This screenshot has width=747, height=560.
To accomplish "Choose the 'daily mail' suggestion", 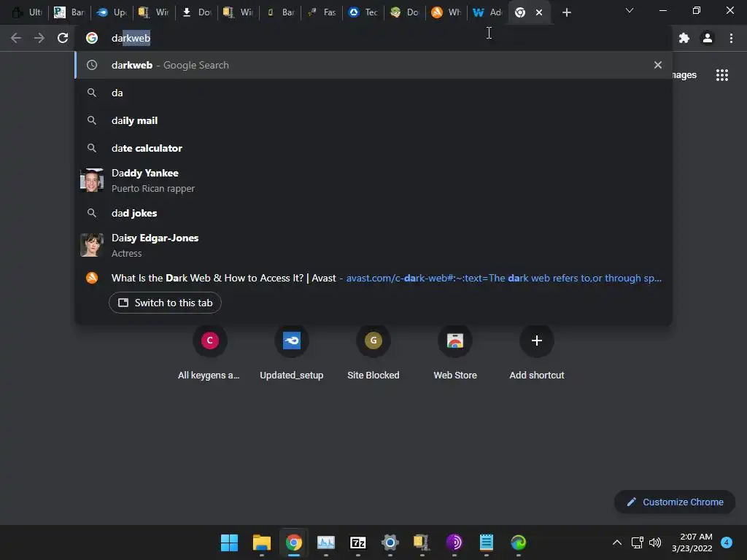I will coord(373,120).
